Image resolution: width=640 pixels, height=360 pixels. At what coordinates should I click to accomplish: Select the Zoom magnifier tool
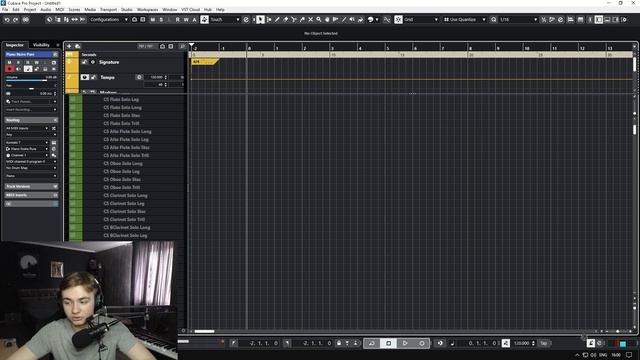click(319, 20)
